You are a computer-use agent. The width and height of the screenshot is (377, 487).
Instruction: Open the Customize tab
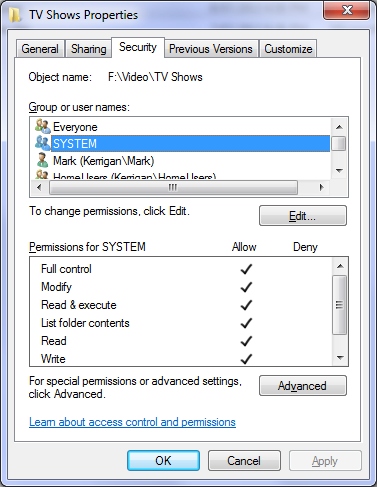click(288, 49)
